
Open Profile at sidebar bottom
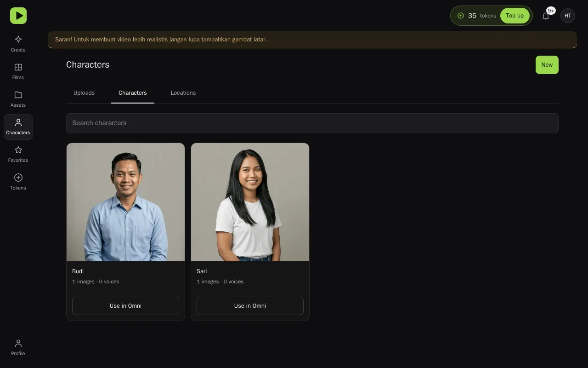pyautogui.click(x=18, y=348)
